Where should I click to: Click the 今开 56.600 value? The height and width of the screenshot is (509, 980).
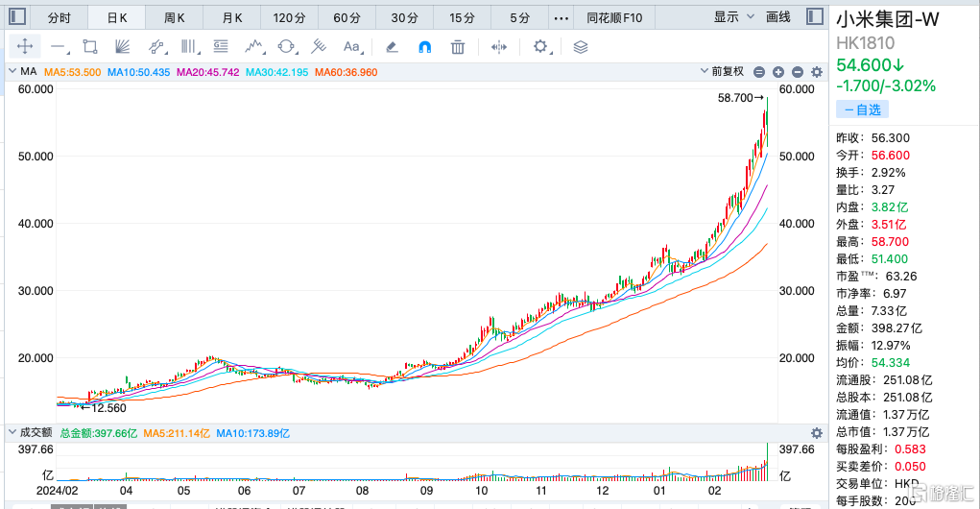click(891, 155)
